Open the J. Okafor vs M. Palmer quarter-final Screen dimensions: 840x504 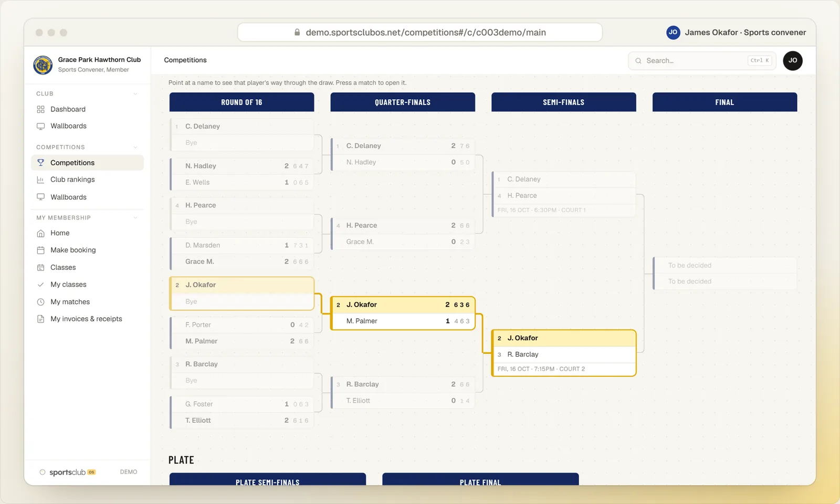(x=403, y=313)
